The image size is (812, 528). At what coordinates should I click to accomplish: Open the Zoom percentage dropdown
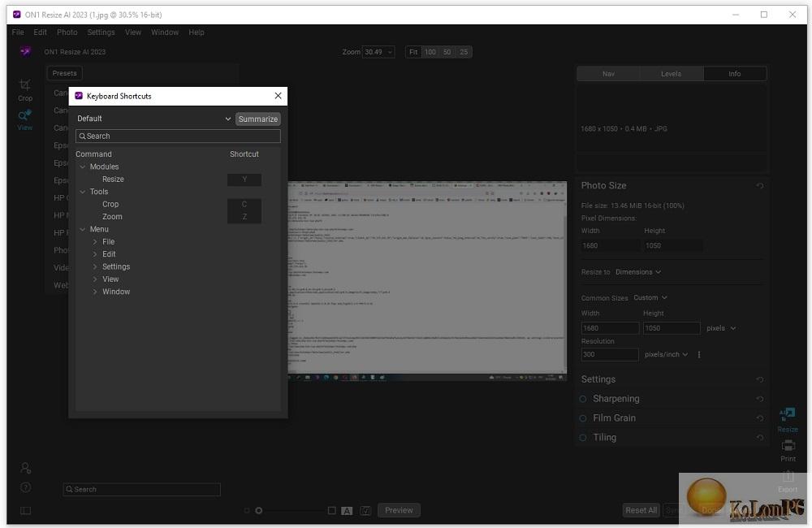click(x=378, y=52)
